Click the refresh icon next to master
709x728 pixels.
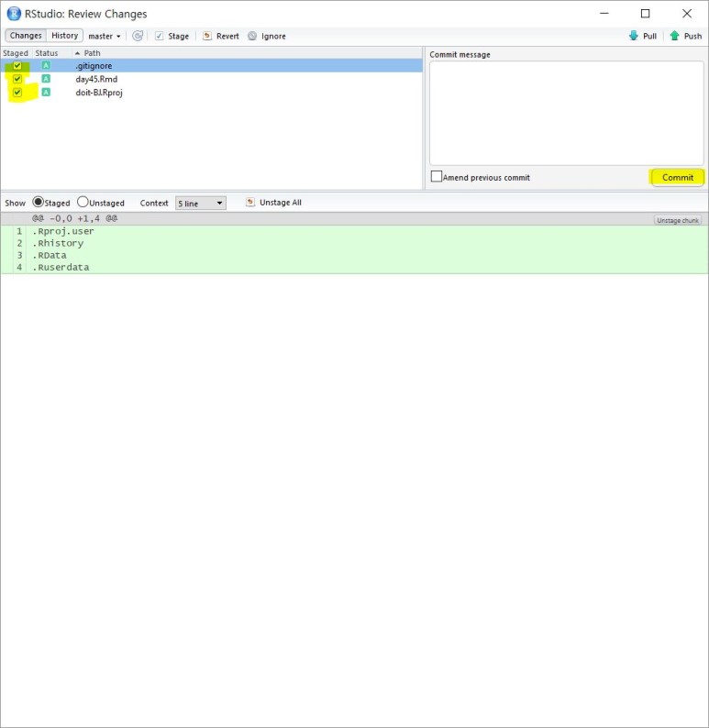(138, 36)
